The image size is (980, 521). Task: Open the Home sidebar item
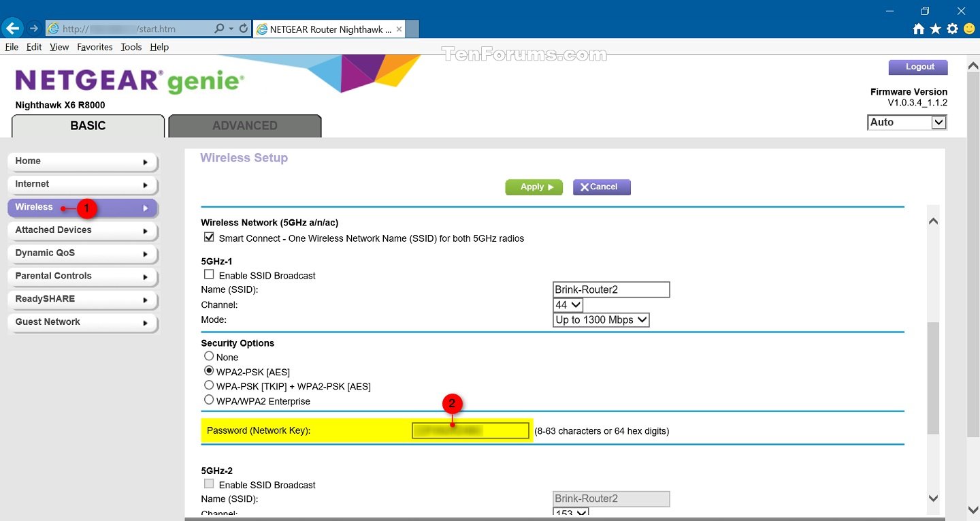[x=82, y=161]
